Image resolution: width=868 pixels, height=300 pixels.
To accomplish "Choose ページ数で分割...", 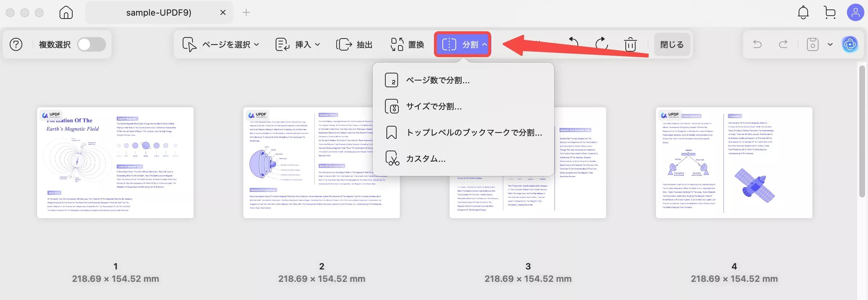I will 463,80.
